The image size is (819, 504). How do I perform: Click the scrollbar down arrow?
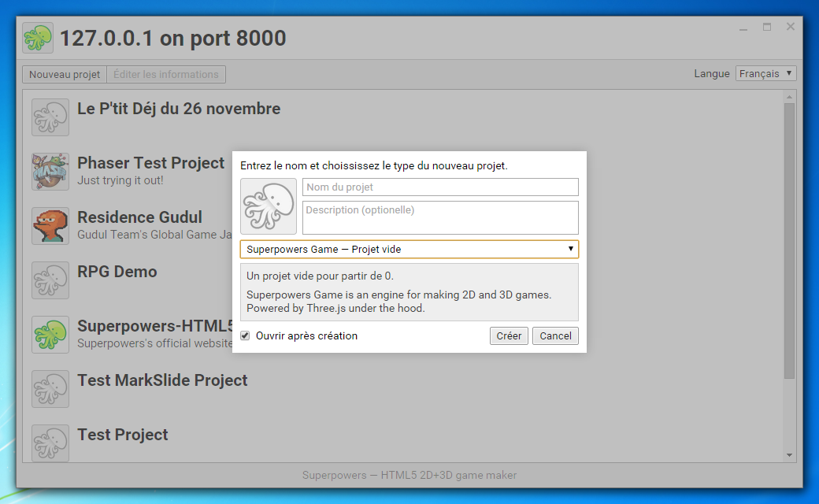click(x=789, y=455)
